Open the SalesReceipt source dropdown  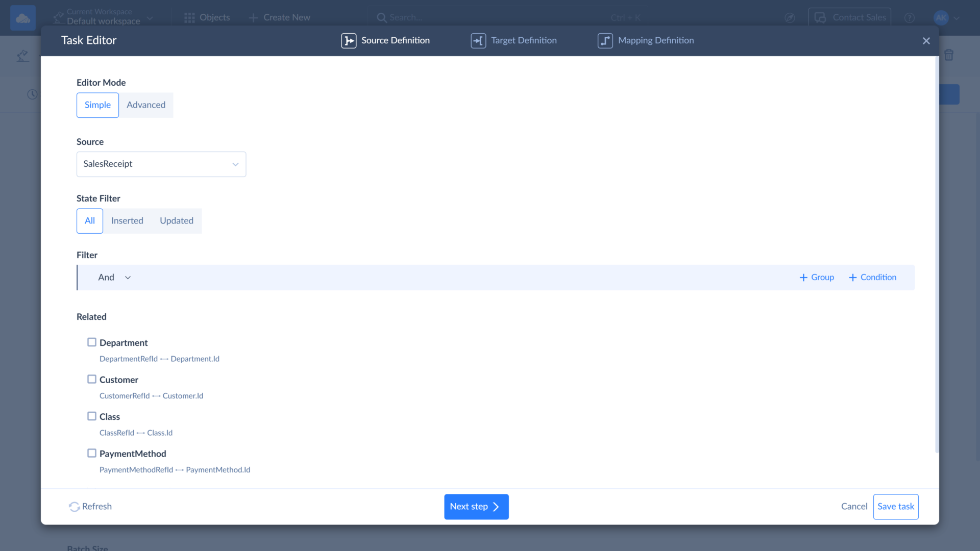161,164
